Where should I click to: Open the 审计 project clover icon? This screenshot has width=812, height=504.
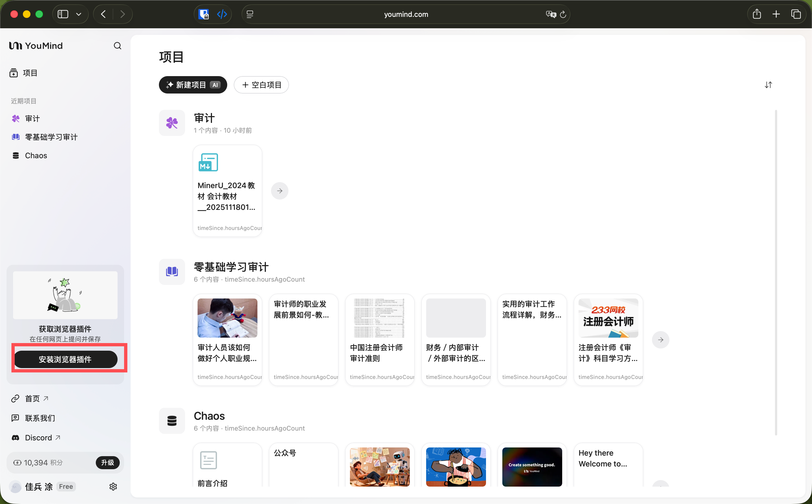172,123
